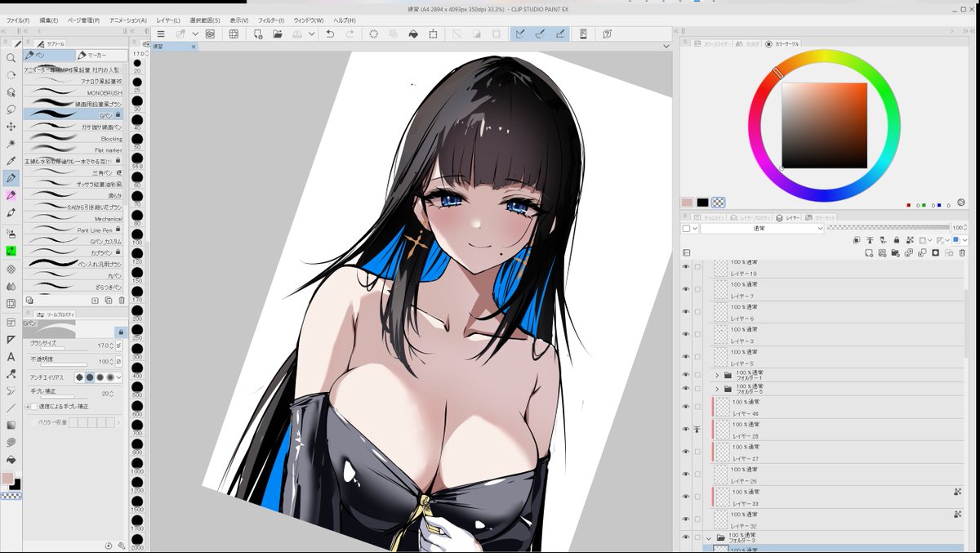This screenshot has height=553, width=980.
Task: Select the Zoom tool in the left toolbar
Action: coord(10,59)
